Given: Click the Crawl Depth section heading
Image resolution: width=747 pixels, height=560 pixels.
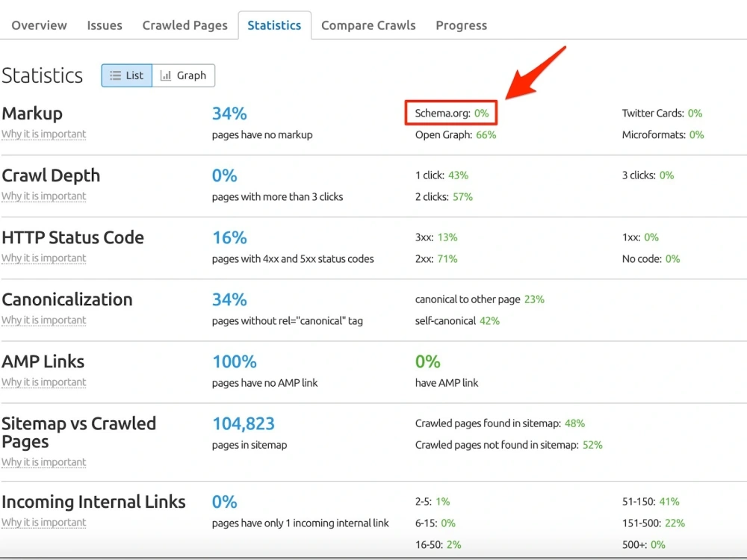Looking at the screenshot, I should click(51, 175).
